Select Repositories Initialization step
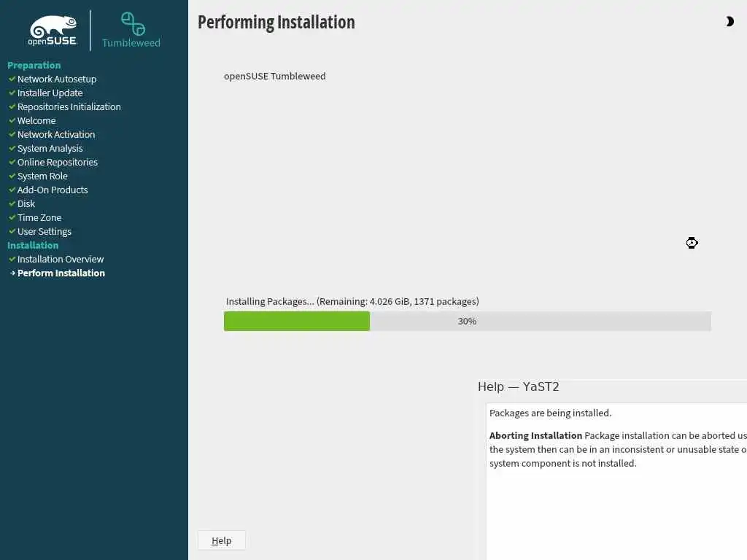The image size is (747, 560). [x=69, y=106]
